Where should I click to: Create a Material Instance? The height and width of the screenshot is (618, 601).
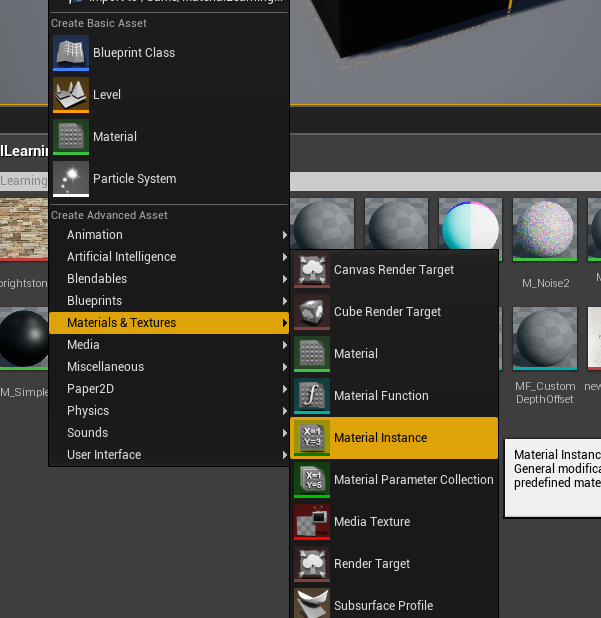(x=394, y=438)
